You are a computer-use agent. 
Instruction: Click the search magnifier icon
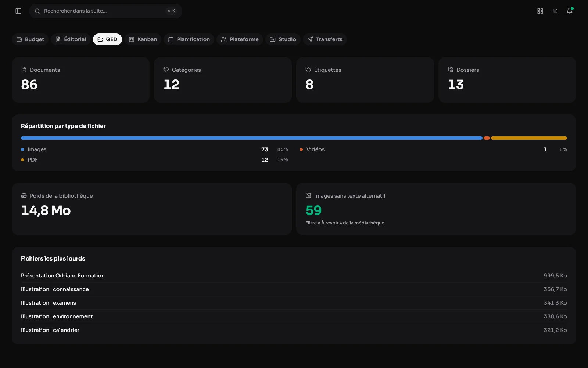point(37,11)
